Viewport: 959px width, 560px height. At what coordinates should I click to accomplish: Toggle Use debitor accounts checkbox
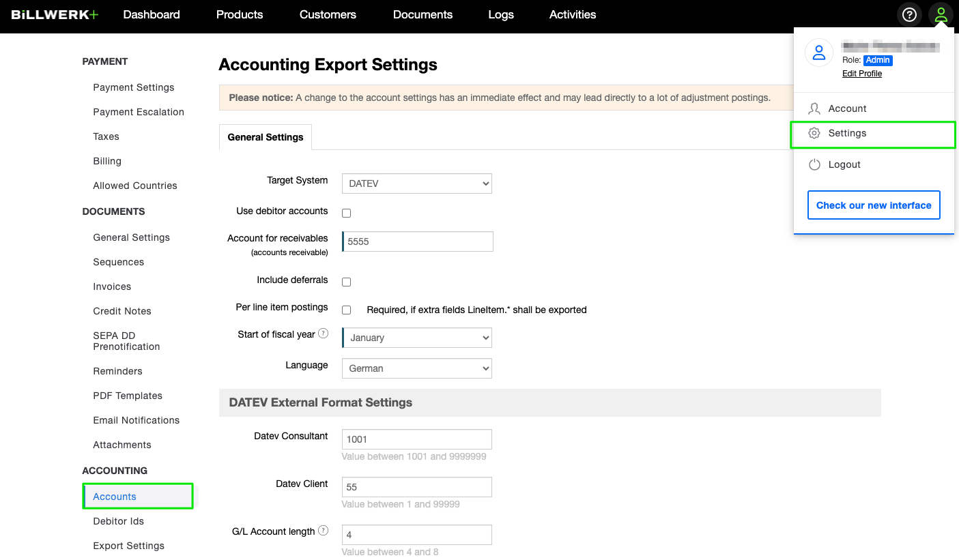346,213
